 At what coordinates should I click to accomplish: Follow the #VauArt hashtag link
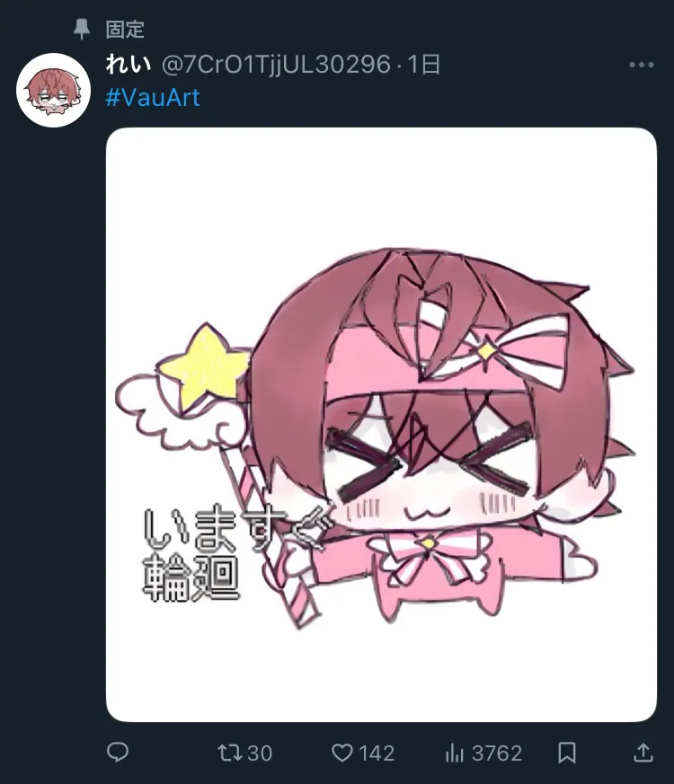pos(153,98)
